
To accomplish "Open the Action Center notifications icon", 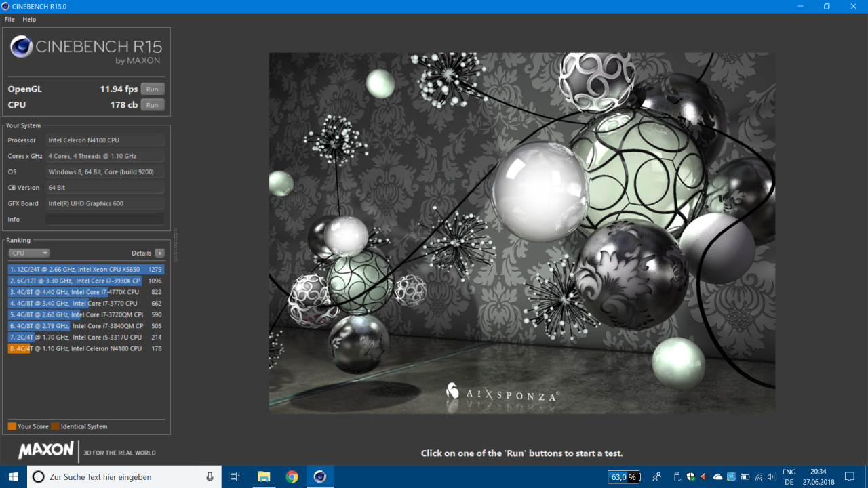I will point(850,476).
